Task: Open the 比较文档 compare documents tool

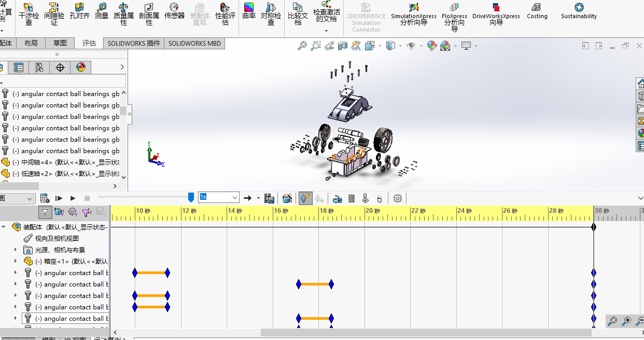Action: point(298,13)
